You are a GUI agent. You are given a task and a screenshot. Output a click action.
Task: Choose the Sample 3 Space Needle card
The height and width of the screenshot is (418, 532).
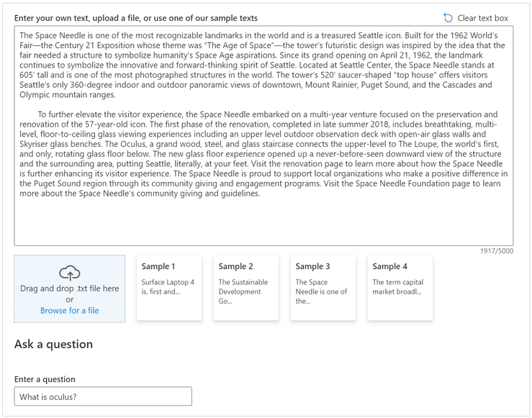323,288
